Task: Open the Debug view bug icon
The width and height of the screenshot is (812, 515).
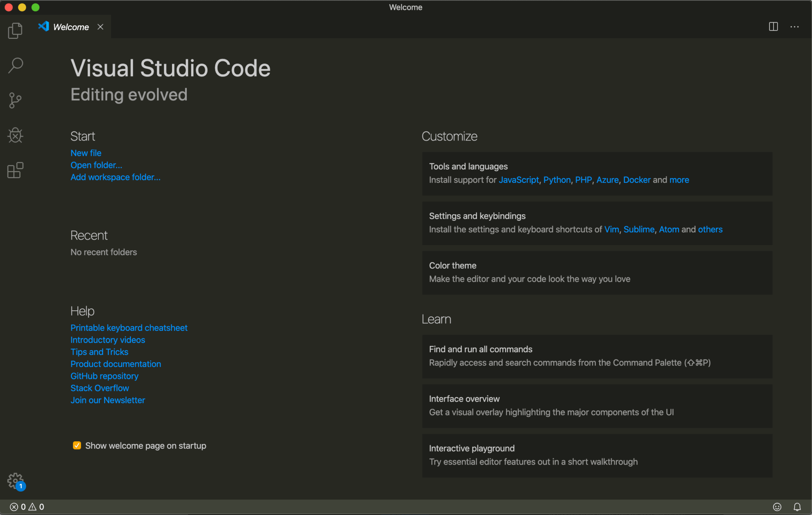Action: click(15, 135)
